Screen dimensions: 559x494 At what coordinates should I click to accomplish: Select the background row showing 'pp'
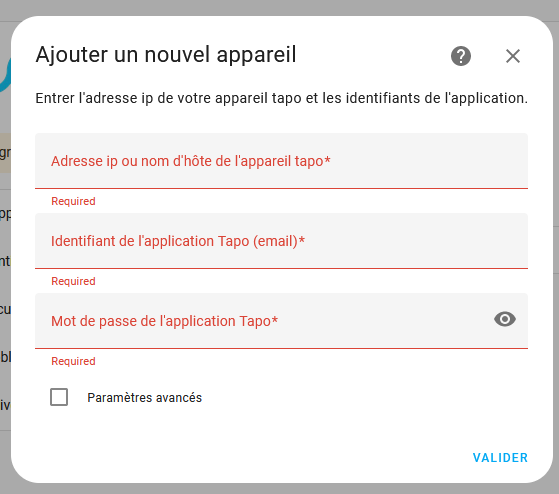(5, 214)
